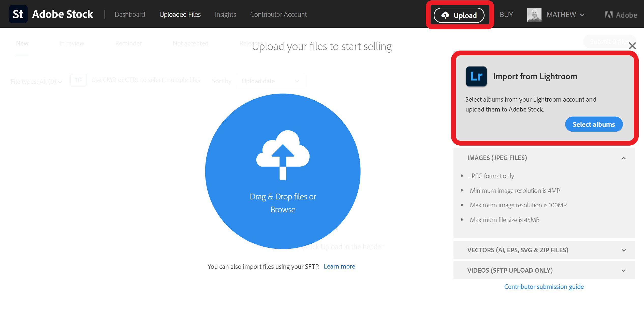Image resolution: width=644 pixels, height=313 pixels.
Task: Close the upload overlay with X
Action: tap(632, 46)
